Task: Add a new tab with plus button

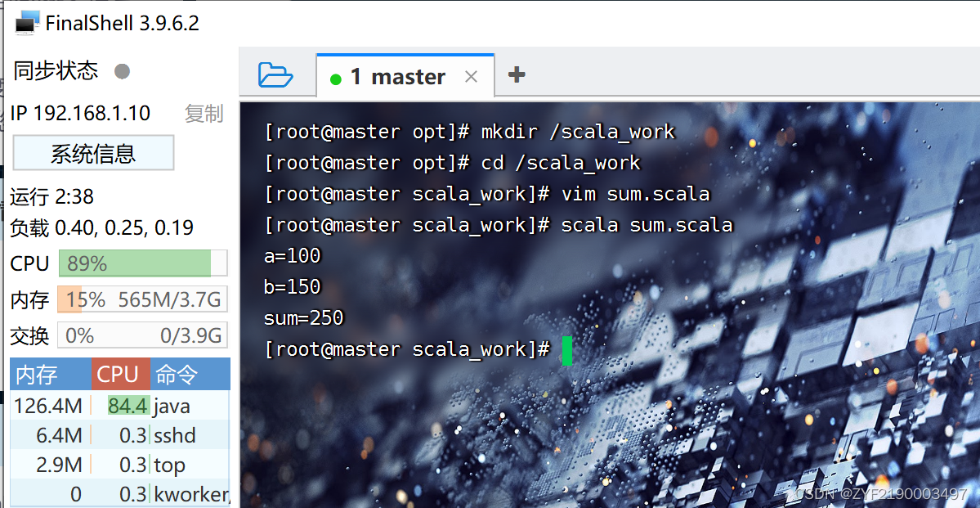Action: (517, 75)
